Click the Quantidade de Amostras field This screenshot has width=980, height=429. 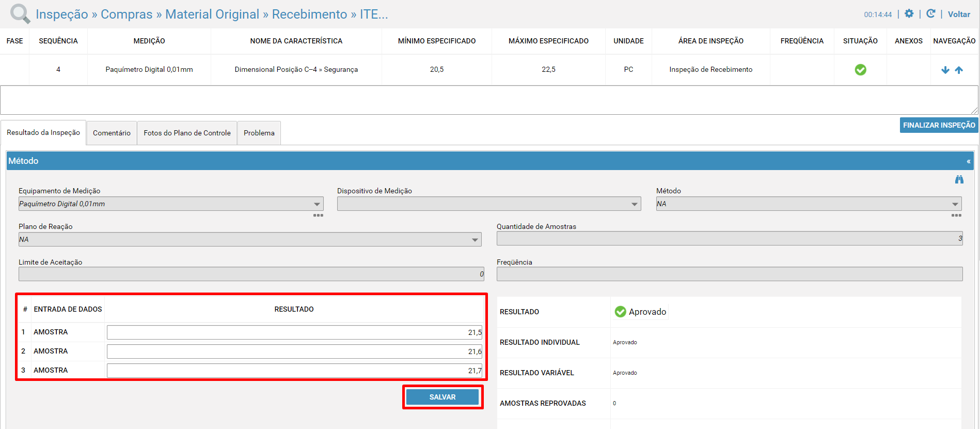(730, 238)
